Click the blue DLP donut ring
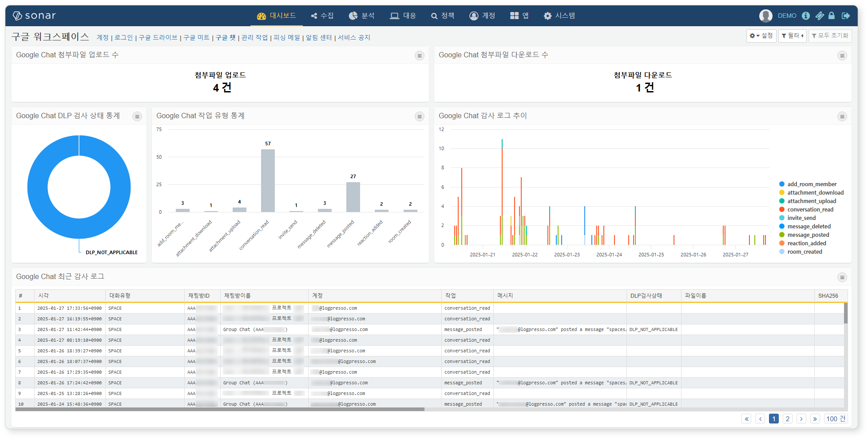The image size is (868, 439). click(37, 187)
